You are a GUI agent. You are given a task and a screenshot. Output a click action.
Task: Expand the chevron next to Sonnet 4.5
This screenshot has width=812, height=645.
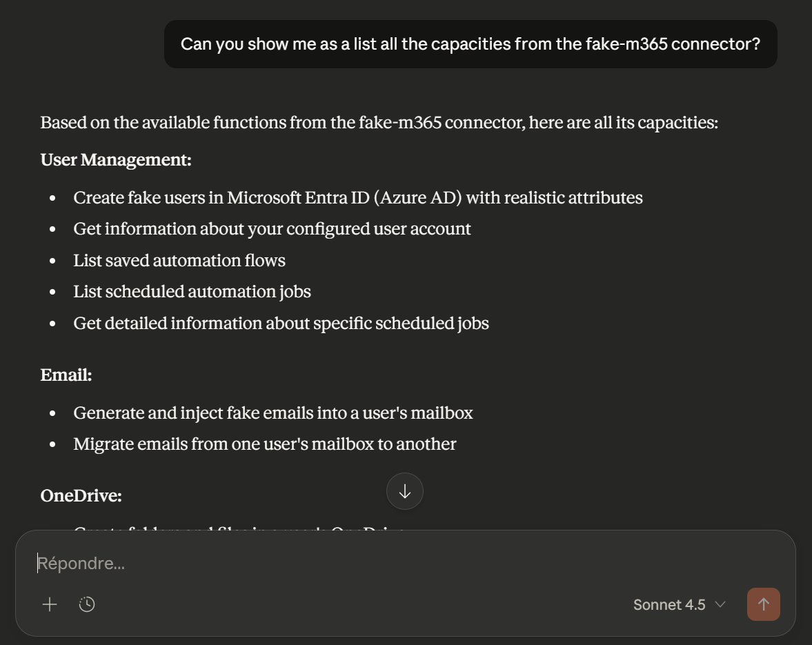[720, 605]
